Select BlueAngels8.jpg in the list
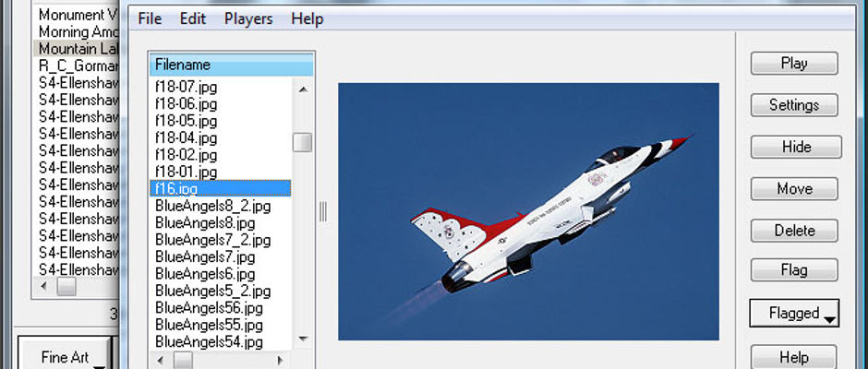The image size is (868, 369). coord(221,223)
